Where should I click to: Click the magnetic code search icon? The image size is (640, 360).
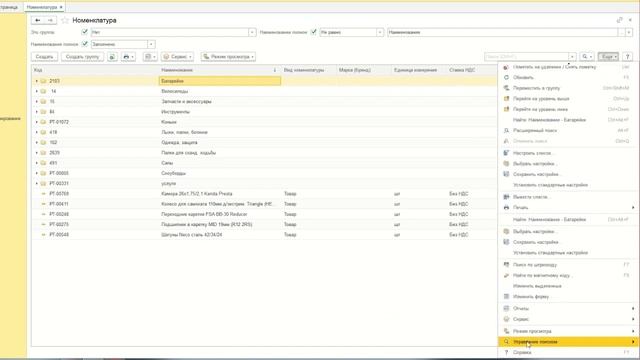tap(506, 276)
